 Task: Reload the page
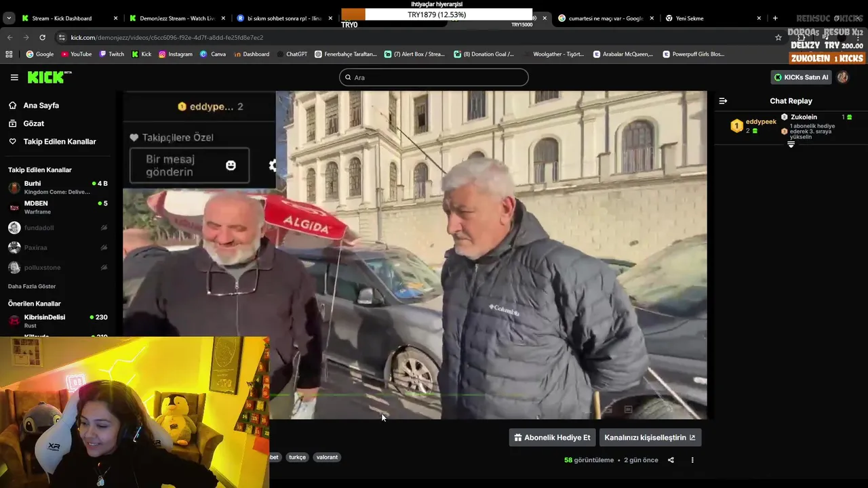tap(42, 37)
